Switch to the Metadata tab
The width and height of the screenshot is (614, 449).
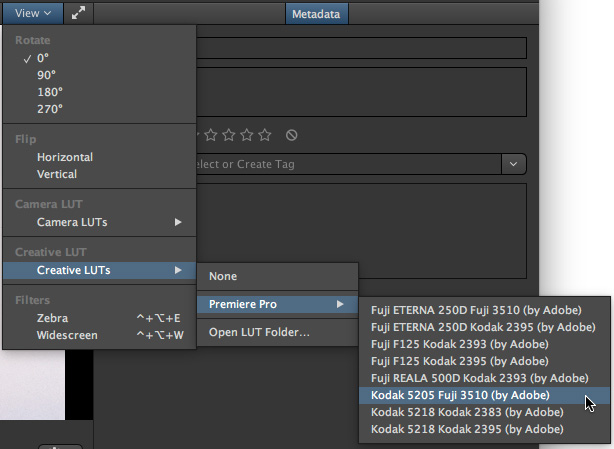pos(316,14)
